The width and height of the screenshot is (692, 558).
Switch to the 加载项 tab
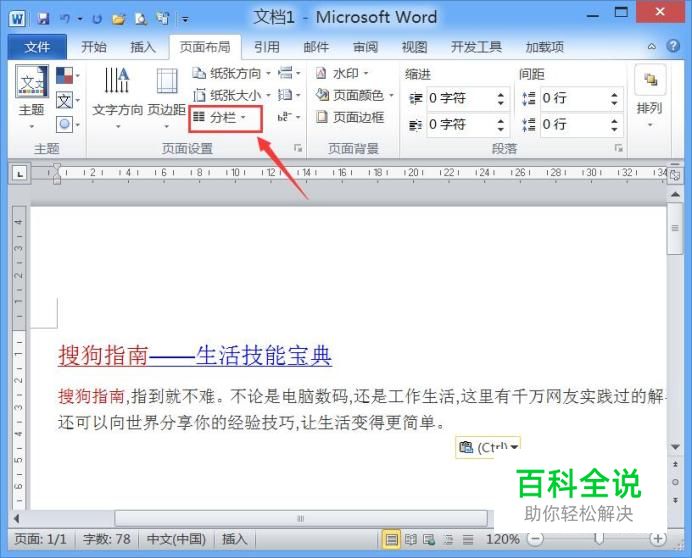click(x=545, y=47)
